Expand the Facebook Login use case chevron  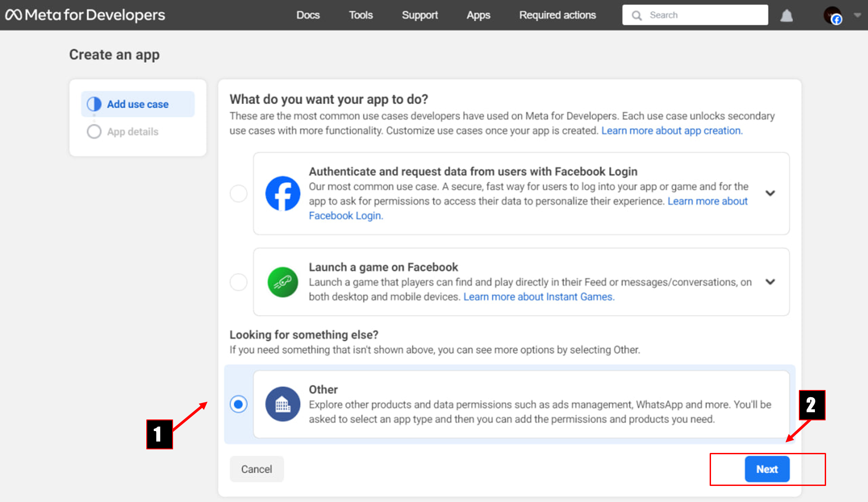(x=770, y=193)
